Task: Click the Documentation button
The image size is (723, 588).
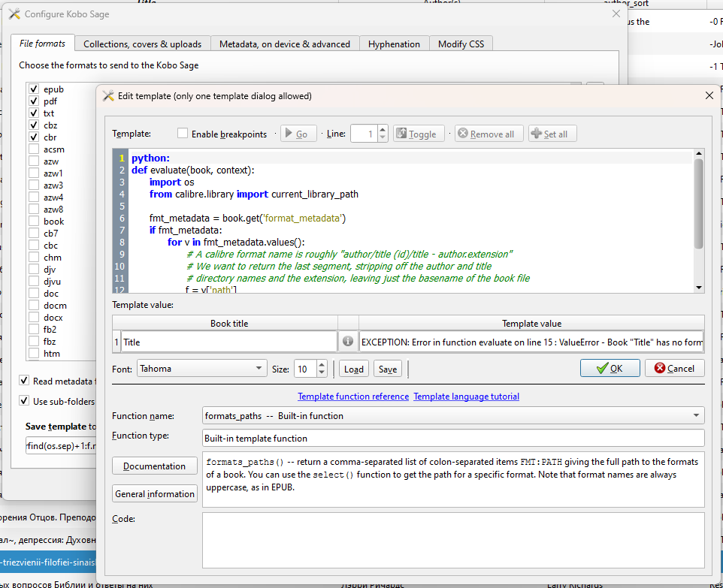Action: pos(155,466)
